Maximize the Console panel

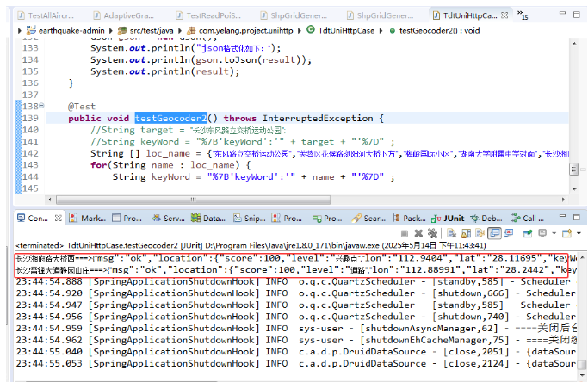576,217
